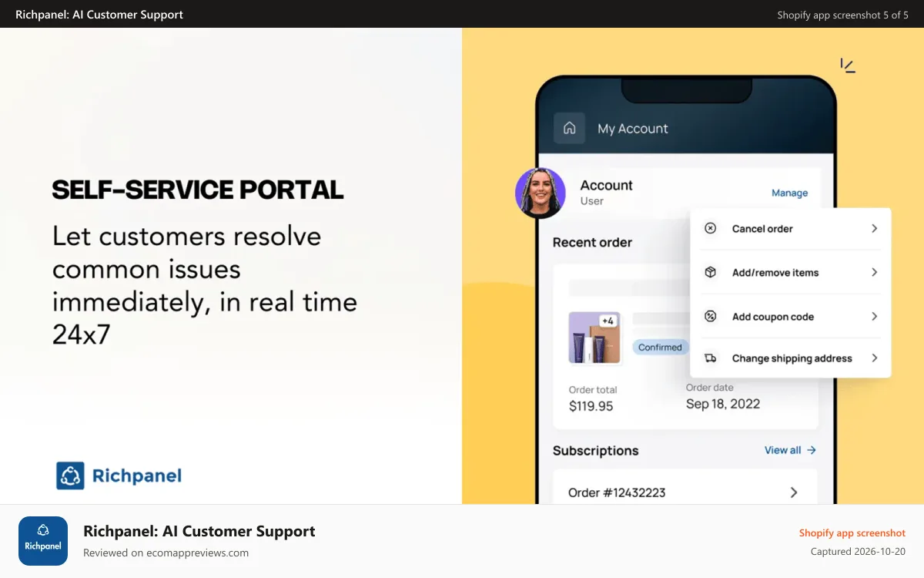
Task: Open the user profile avatar photo
Action: [541, 193]
